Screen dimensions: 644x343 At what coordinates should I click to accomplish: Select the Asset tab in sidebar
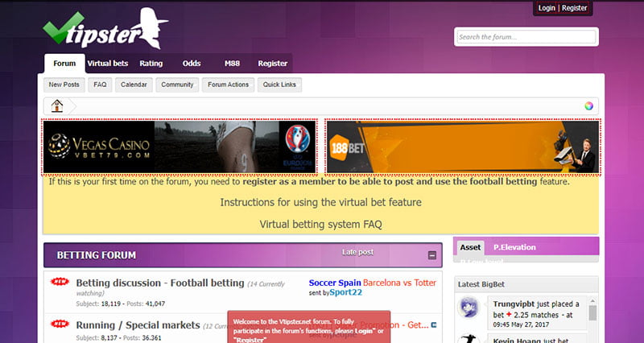470,247
